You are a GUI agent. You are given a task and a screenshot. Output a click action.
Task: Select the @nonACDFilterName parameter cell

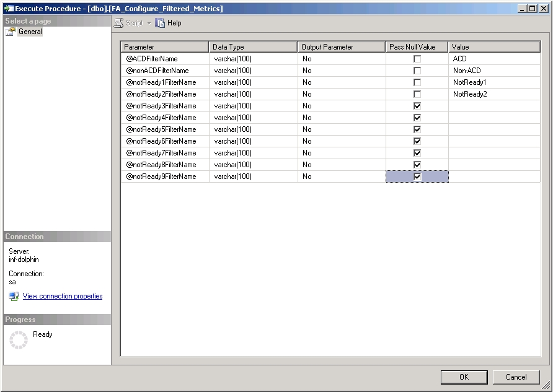pyautogui.click(x=165, y=71)
